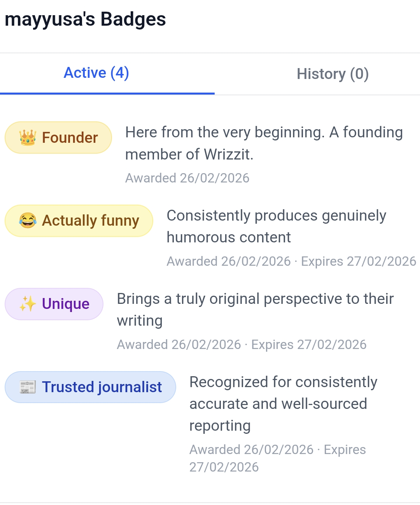Click the sparkles icon on Unique badge
The height and width of the screenshot is (505, 420).
click(28, 304)
